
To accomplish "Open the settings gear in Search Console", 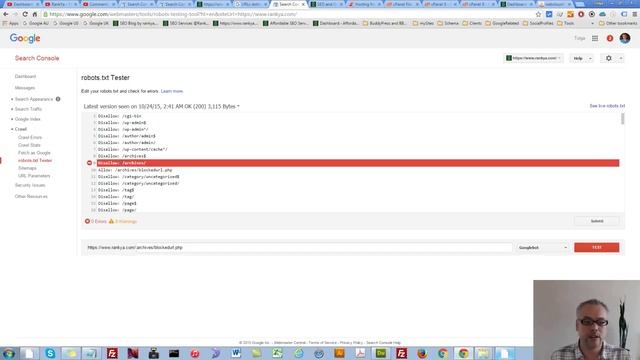I will [609, 58].
